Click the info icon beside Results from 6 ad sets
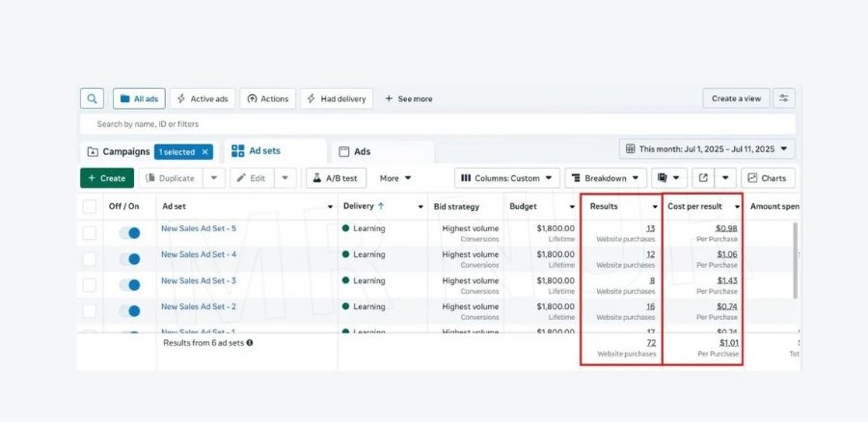The height and width of the screenshot is (422, 868). pyautogui.click(x=250, y=343)
